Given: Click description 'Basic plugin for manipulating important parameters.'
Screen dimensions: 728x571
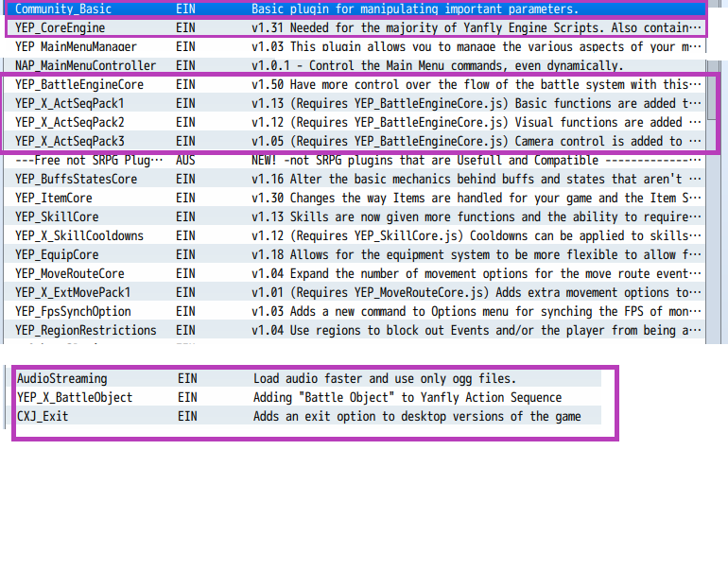Looking at the screenshot, I should tap(415, 9).
